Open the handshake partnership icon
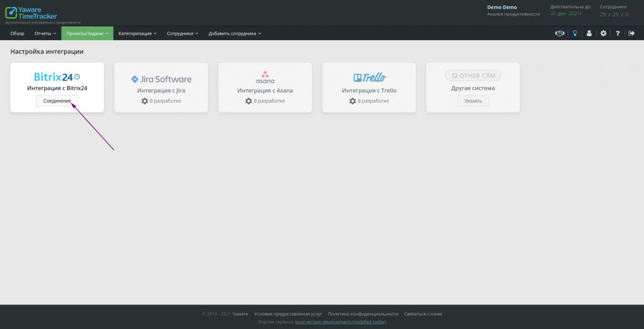This screenshot has height=329, width=644. (559, 33)
